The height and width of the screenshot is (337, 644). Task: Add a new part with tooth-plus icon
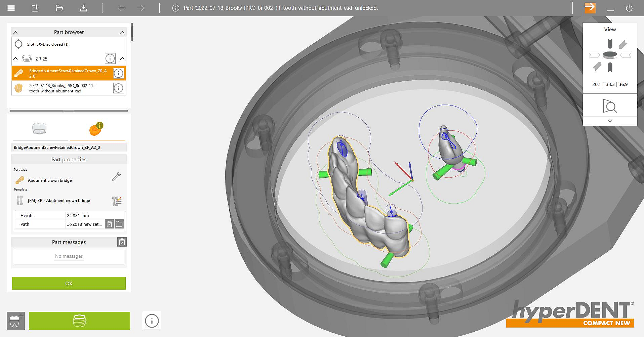coord(16,321)
